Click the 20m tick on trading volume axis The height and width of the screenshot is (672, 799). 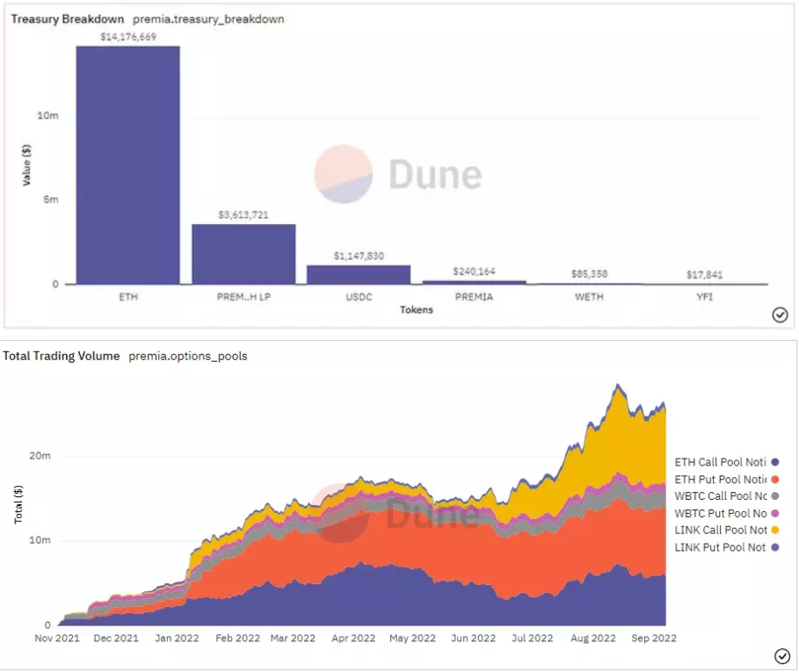(40, 456)
